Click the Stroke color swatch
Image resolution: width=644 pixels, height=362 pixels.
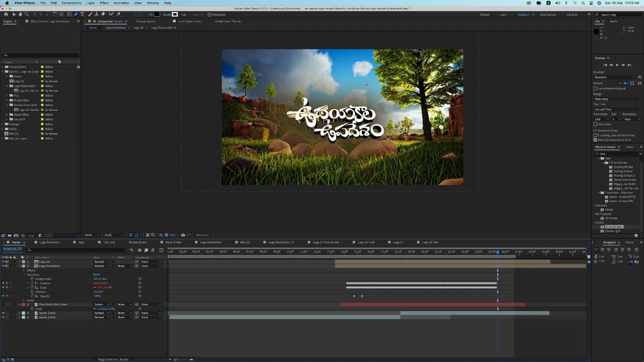click(x=175, y=14)
